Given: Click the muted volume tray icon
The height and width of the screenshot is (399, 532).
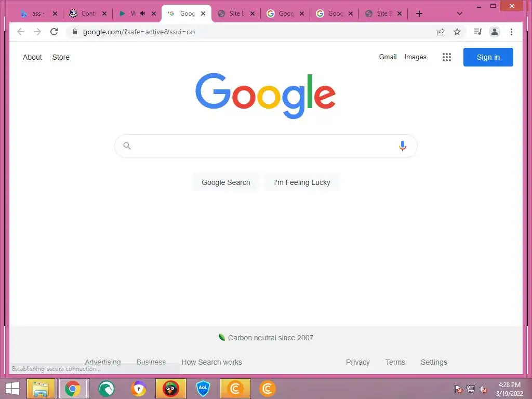Looking at the screenshot, I should pos(483,390).
